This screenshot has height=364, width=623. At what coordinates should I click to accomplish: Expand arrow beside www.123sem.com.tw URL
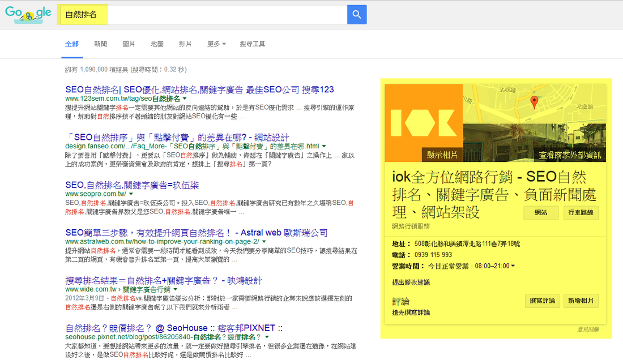(x=185, y=99)
